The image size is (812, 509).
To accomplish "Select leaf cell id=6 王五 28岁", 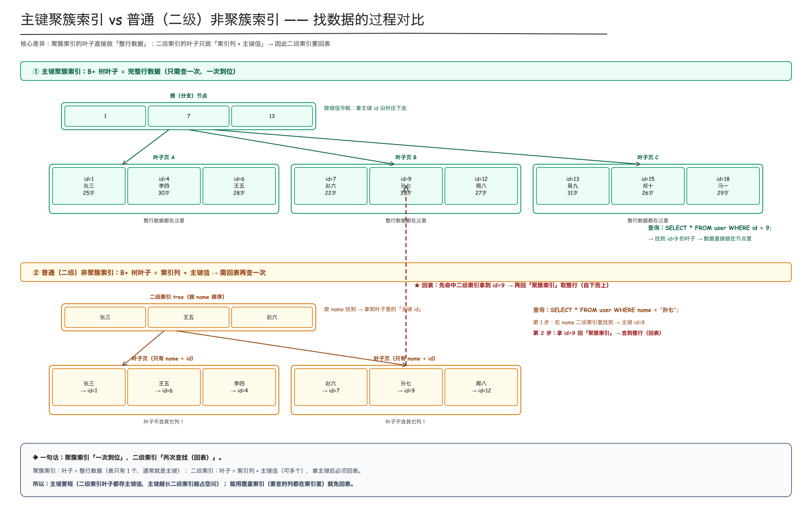I will (x=239, y=186).
